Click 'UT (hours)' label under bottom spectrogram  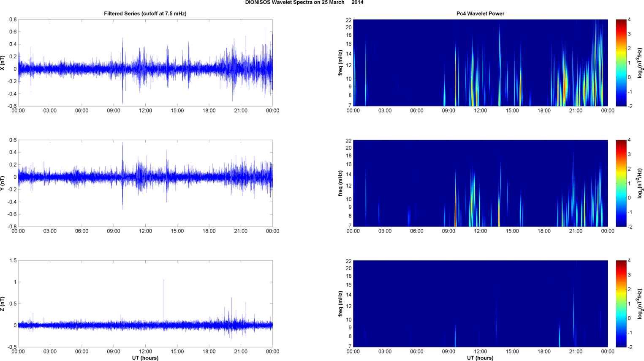click(x=480, y=358)
